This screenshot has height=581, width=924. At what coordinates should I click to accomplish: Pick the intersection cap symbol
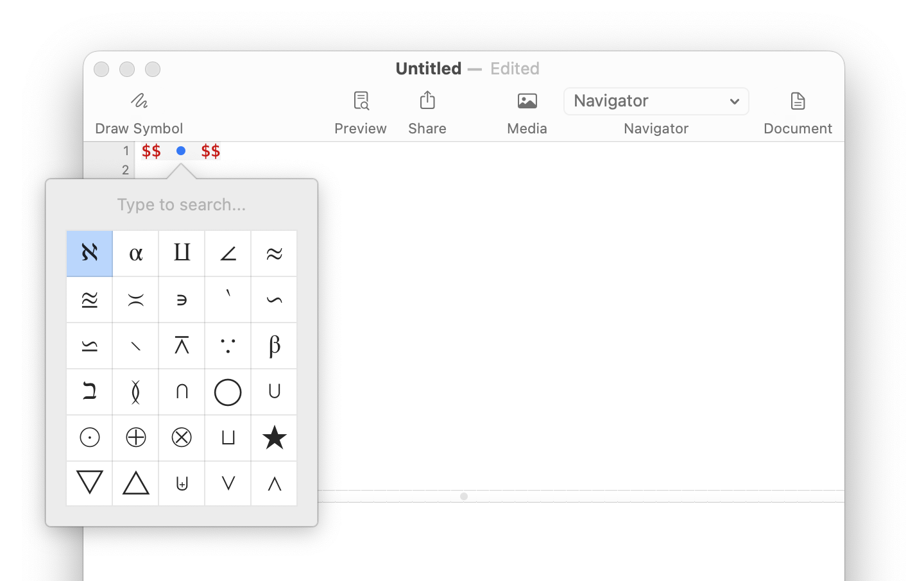point(182,392)
